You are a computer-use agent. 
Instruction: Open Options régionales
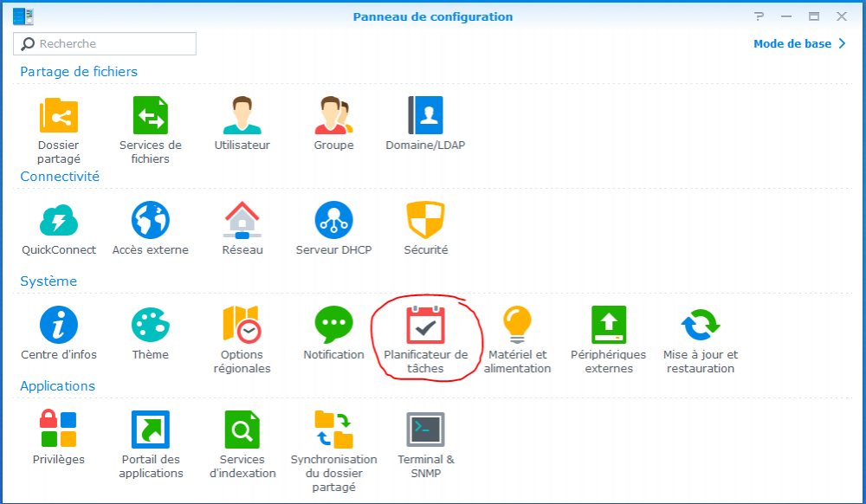[242, 326]
